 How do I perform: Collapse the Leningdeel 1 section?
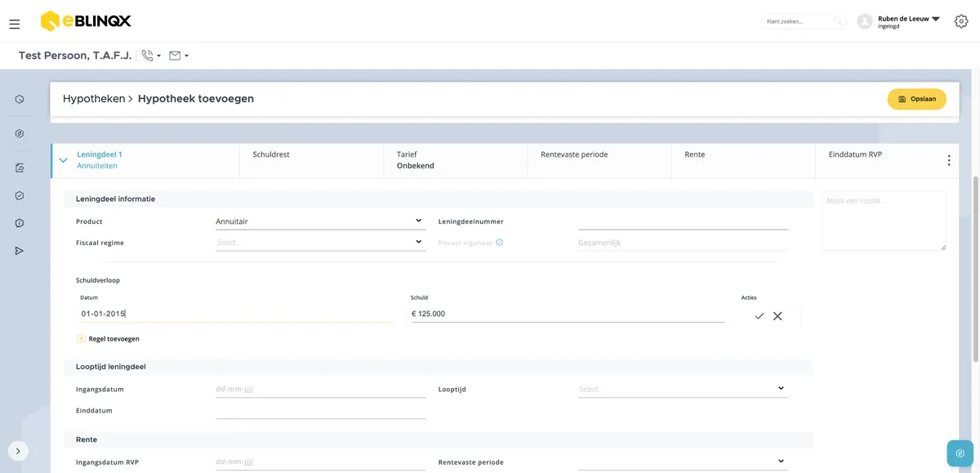[x=63, y=161]
